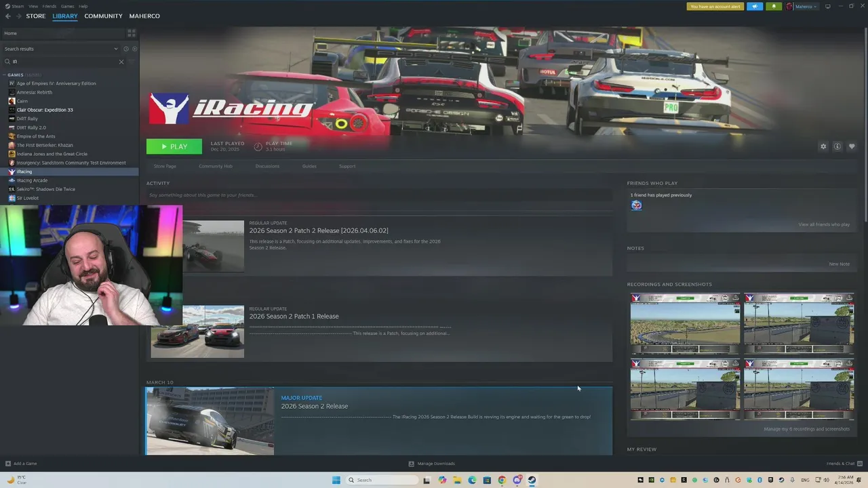Open the View menu
Screen dimensions: 868x488
tap(33, 6)
